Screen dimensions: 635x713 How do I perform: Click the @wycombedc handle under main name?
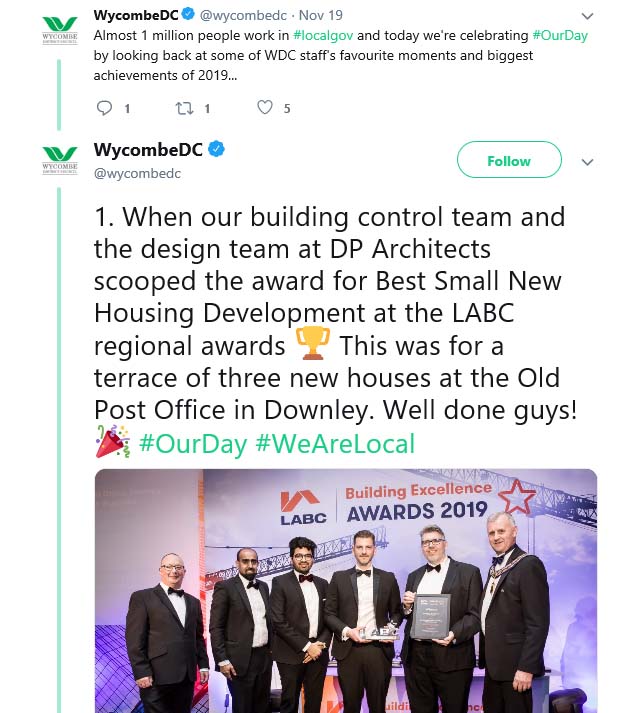coord(137,173)
